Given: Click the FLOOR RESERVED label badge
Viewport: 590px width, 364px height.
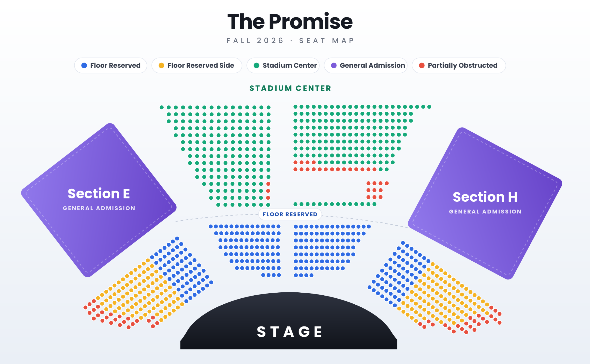Looking at the screenshot, I should tap(290, 214).
